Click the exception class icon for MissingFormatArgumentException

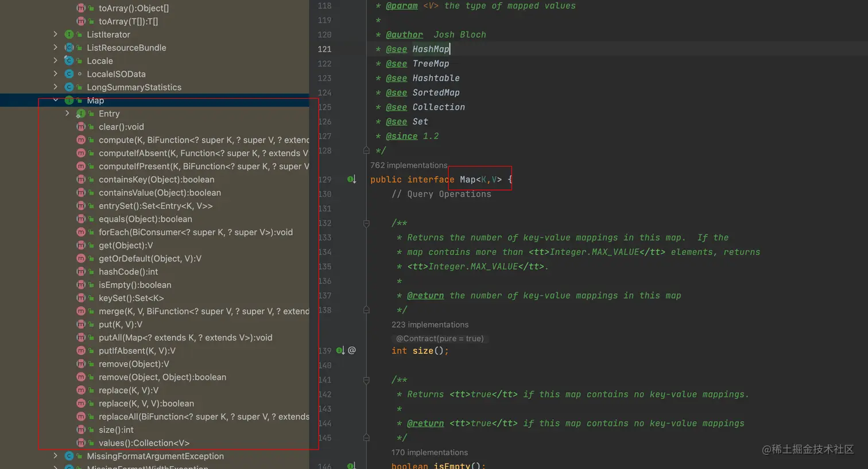click(69, 456)
